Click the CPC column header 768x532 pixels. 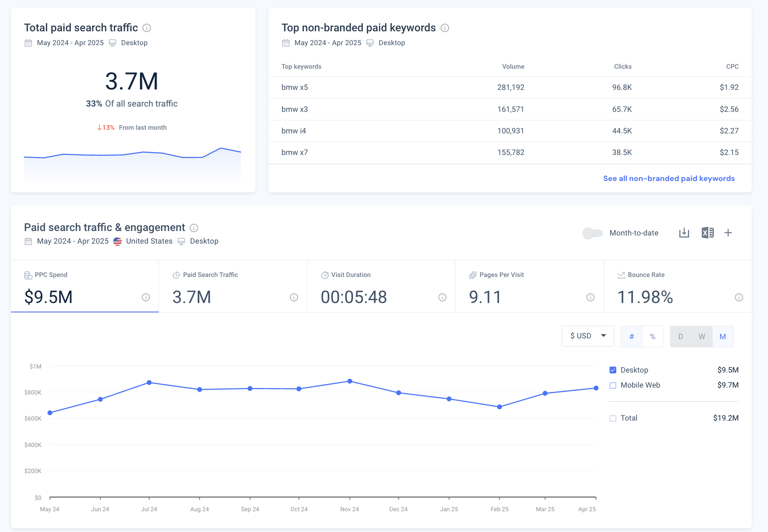(x=732, y=67)
